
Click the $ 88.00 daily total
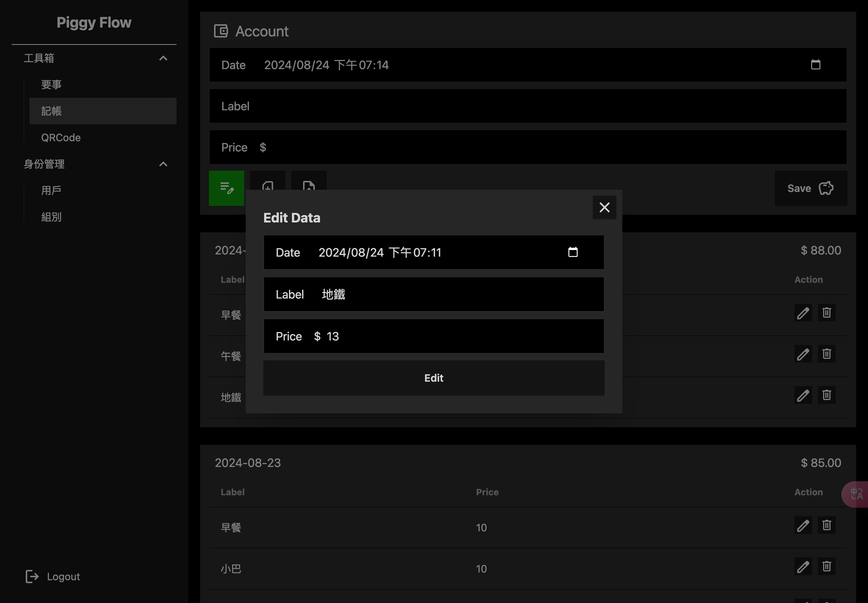coord(821,250)
